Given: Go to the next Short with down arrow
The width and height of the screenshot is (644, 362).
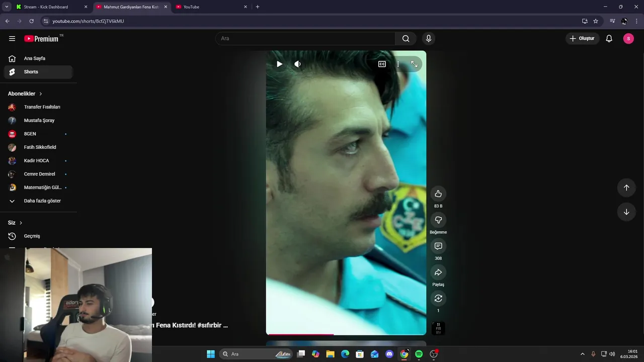Looking at the screenshot, I should click(626, 212).
